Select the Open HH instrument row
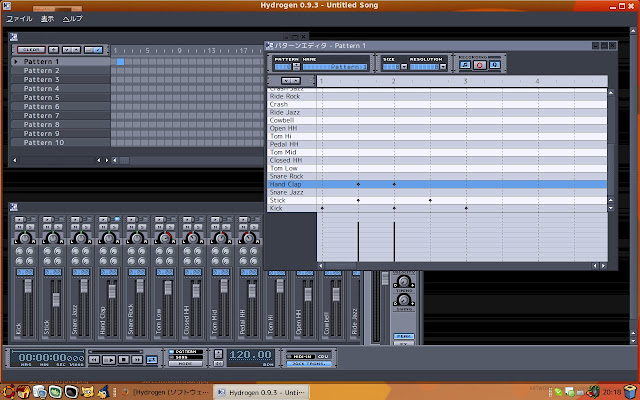The width and height of the screenshot is (640, 400). [x=292, y=128]
